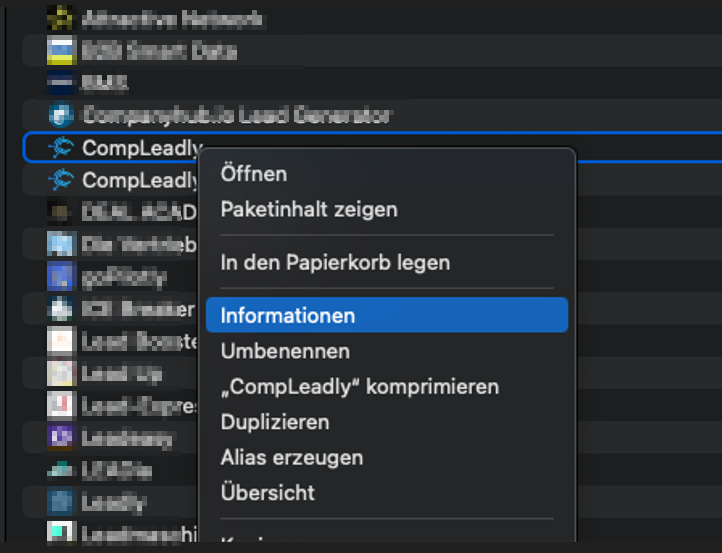This screenshot has height=553, width=722.
Task: Select the Lead Up app icon
Action: (60, 373)
